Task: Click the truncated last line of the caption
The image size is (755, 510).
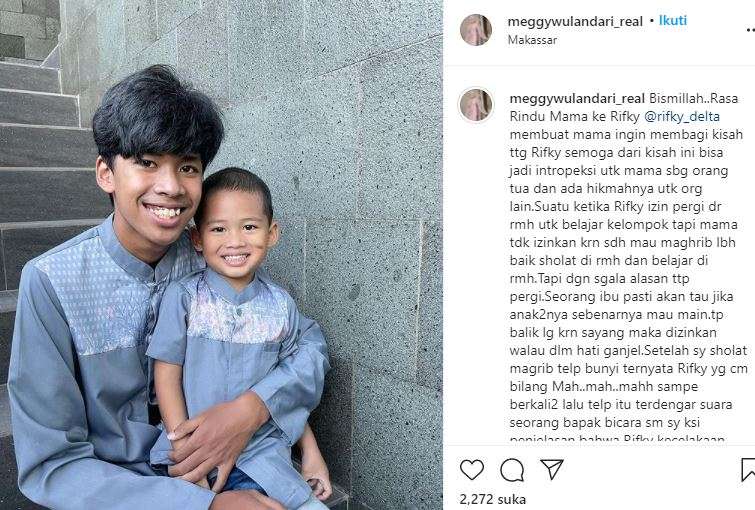Action: coord(617,439)
